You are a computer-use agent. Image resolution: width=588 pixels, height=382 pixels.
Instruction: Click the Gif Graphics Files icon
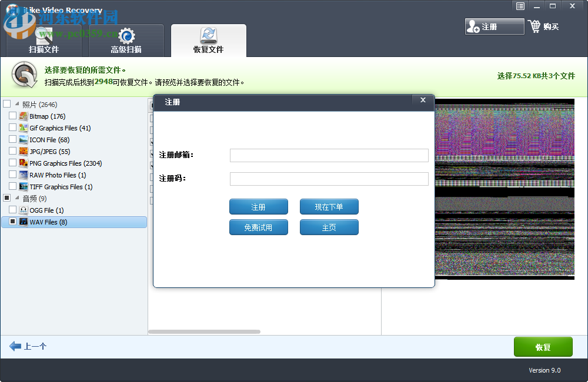click(22, 128)
